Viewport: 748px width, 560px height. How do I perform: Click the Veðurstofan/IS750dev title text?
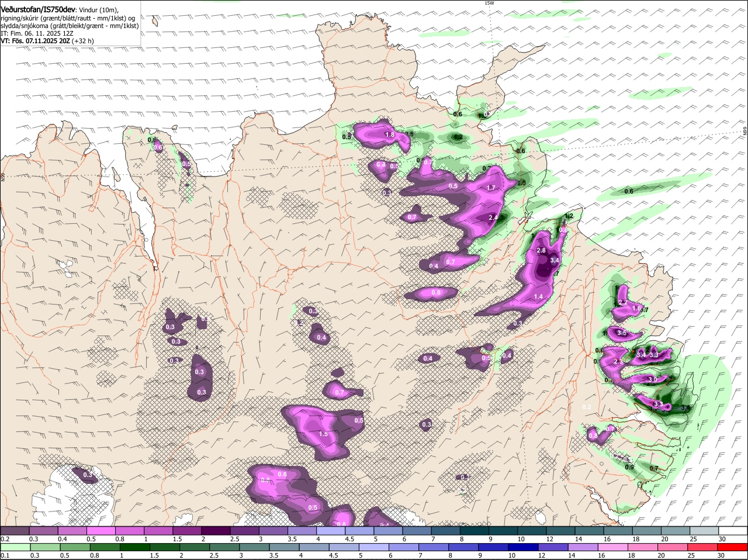tap(38, 10)
